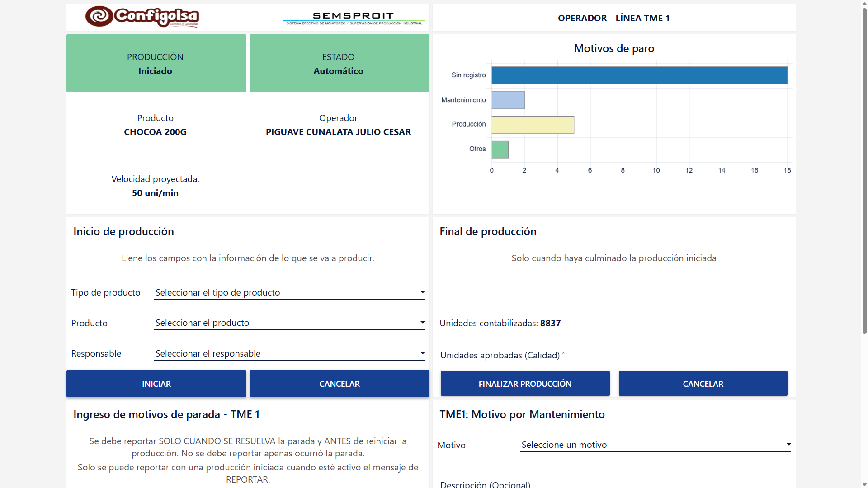The height and width of the screenshot is (488, 868).
Task: Cancel the Final de producción form
Action: [703, 384]
